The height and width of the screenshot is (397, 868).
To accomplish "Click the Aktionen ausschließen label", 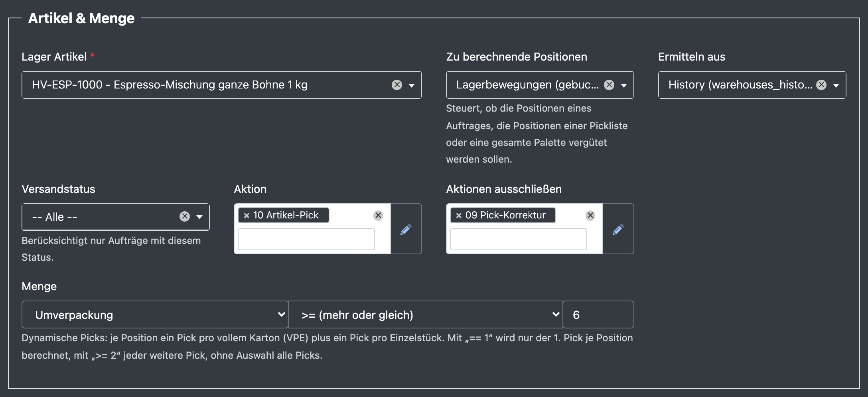I will [x=504, y=189].
